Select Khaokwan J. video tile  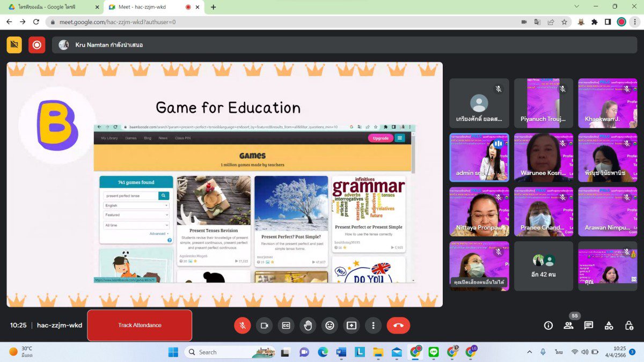(608, 103)
